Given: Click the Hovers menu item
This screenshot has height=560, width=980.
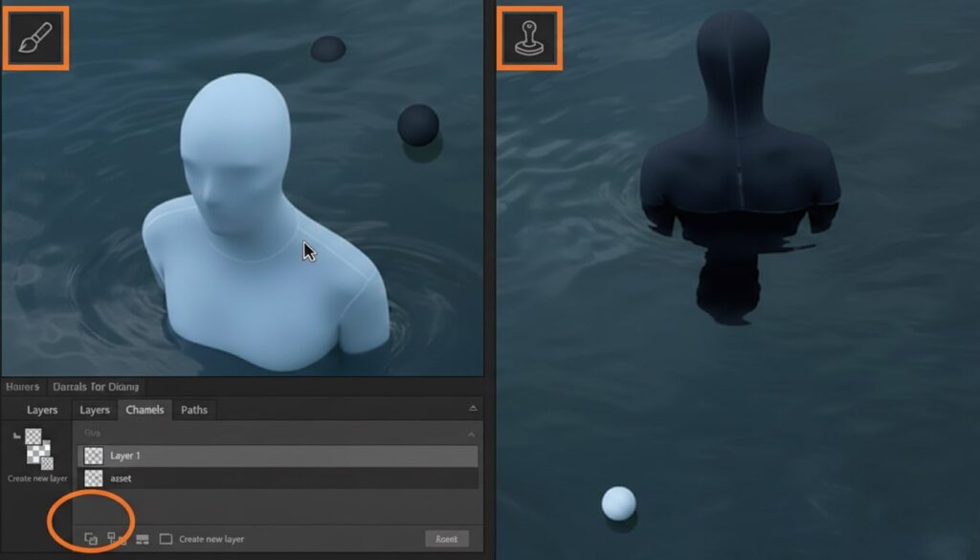Looking at the screenshot, I should [x=23, y=387].
